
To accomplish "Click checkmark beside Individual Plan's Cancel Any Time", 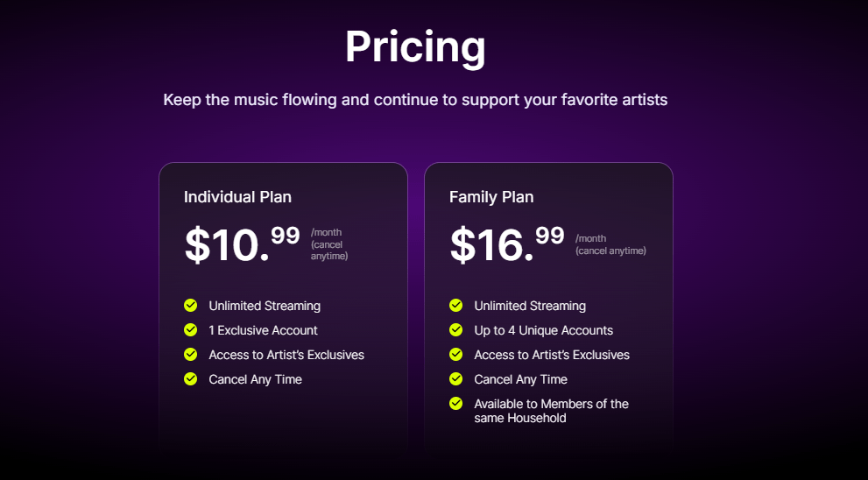I will [x=190, y=379].
